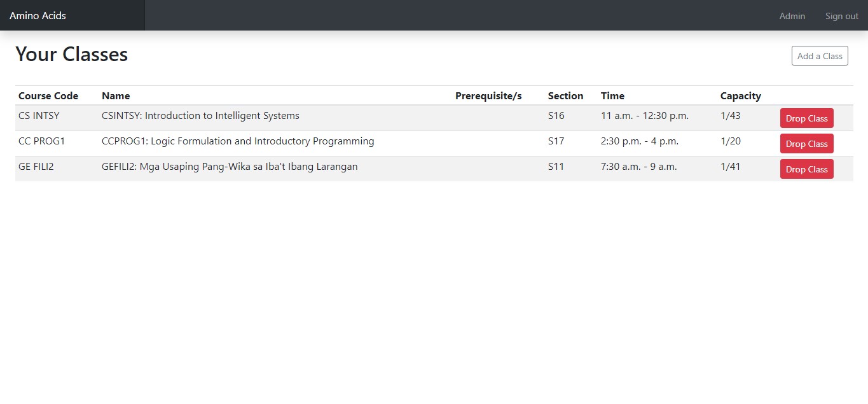This screenshot has width=868, height=404.
Task: Click the Capacity column header
Action: point(740,95)
